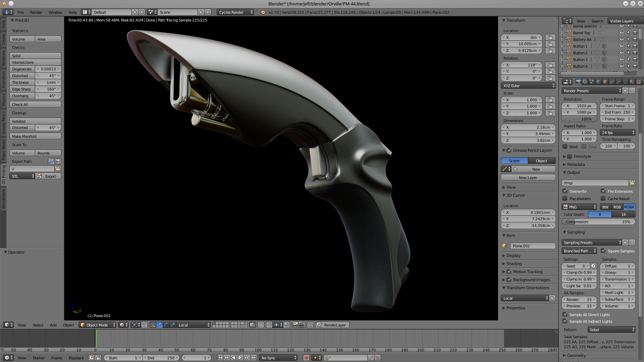Hide Button 2 in viewport via eye icon
This screenshot has height=362, width=644.
(x=622, y=53)
